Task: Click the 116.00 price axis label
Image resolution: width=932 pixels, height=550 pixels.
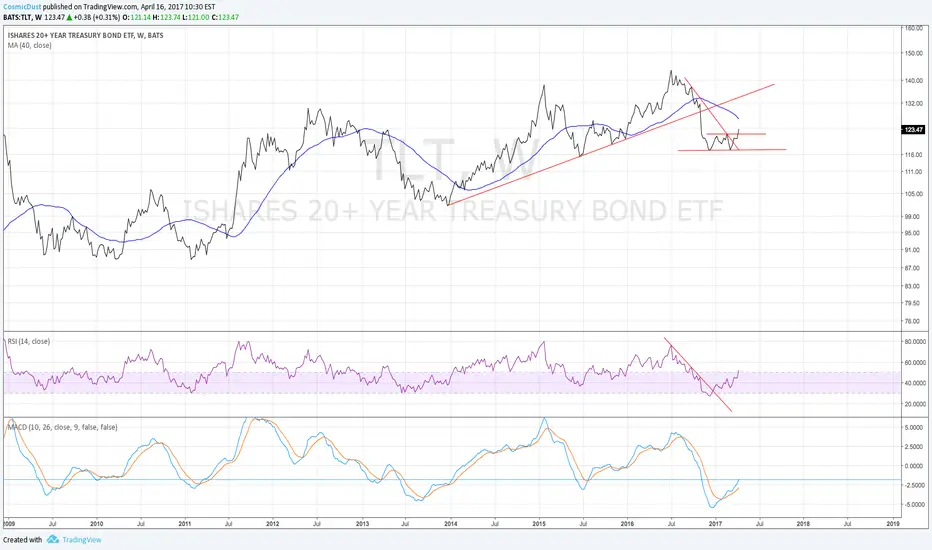Action: click(914, 155)
